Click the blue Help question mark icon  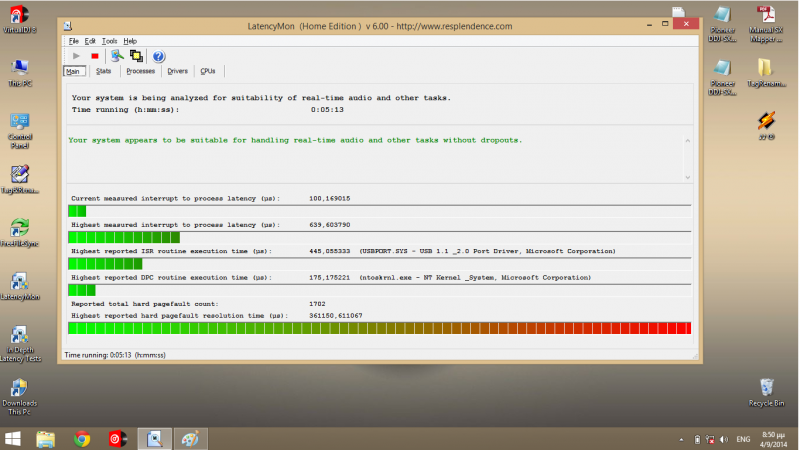pos(158,56)
